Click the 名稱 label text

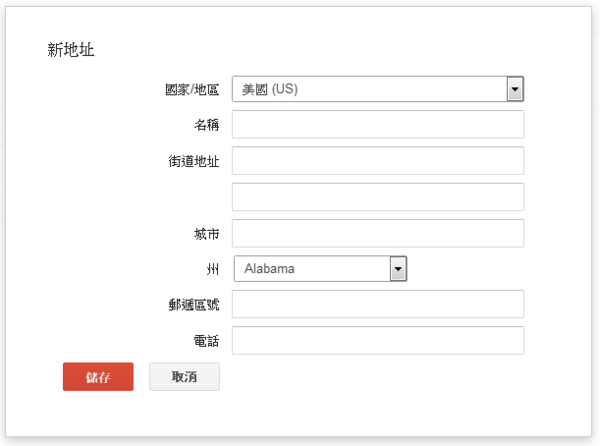(206, 125)
